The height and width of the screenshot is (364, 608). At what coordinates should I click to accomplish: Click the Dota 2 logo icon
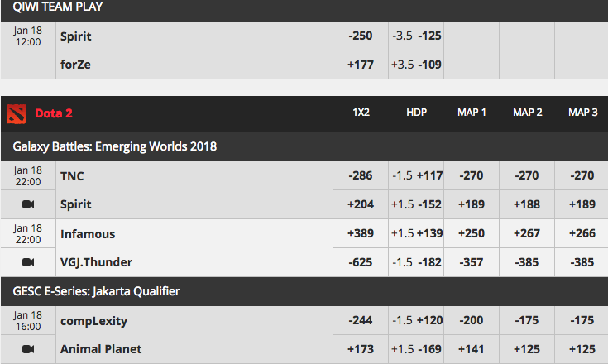tap(17, 114)
